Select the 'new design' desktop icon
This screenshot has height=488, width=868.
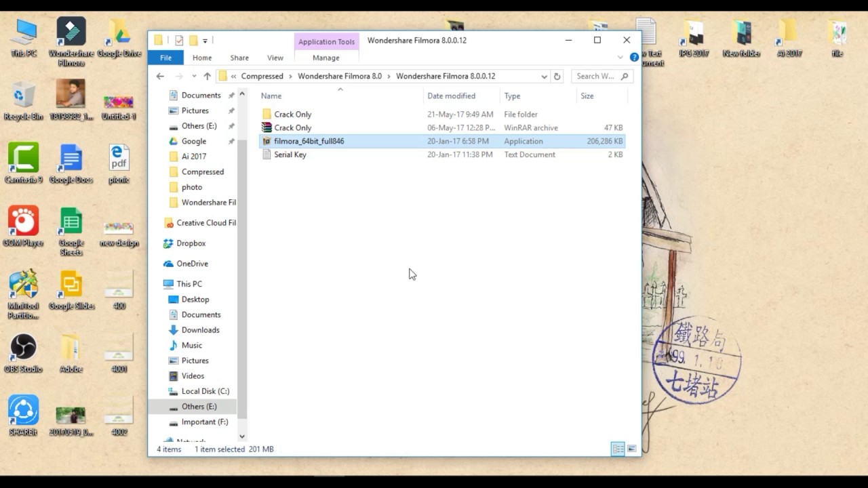pos(119,232)
